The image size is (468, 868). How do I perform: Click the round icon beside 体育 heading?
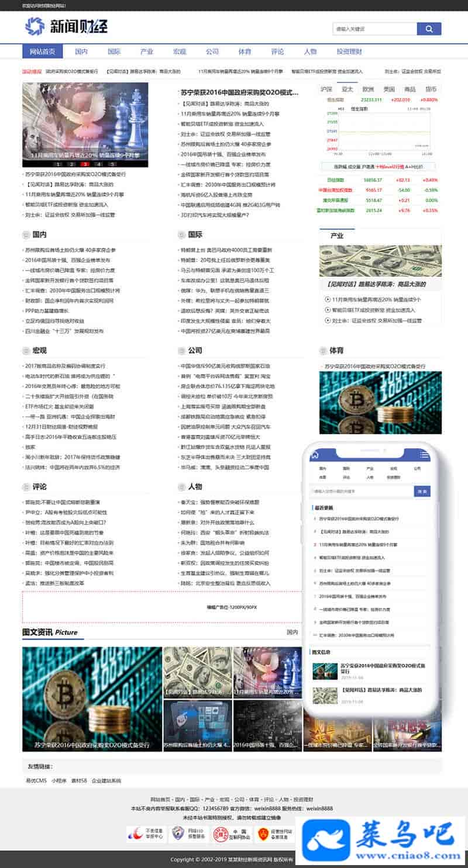(x=324, y=351)
